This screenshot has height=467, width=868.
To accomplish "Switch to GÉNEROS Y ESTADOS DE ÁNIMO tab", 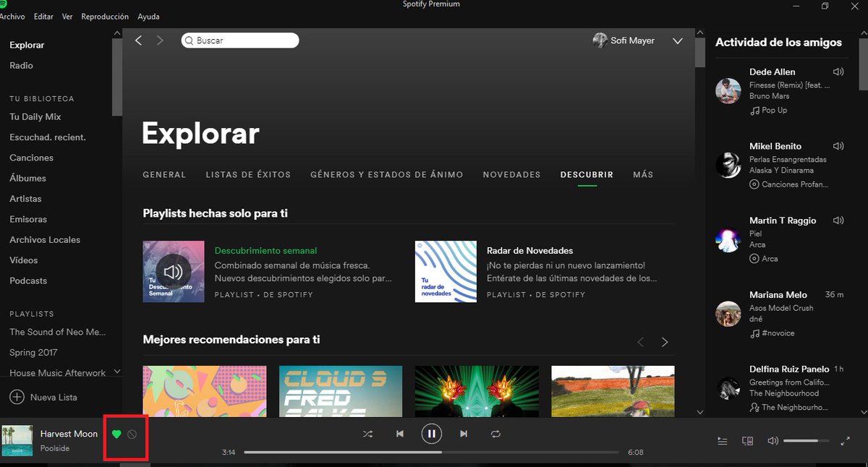I will (x=387, y=175).
